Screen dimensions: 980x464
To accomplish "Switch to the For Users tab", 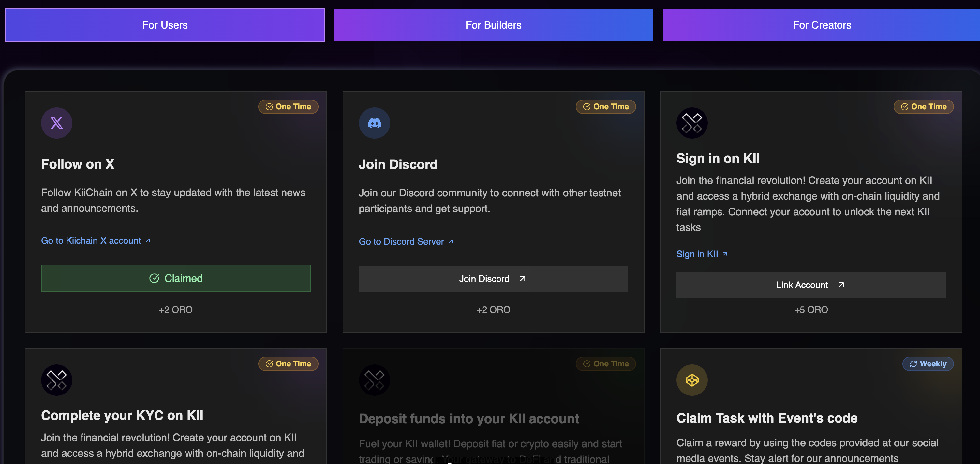I will [x=165, y=25].
